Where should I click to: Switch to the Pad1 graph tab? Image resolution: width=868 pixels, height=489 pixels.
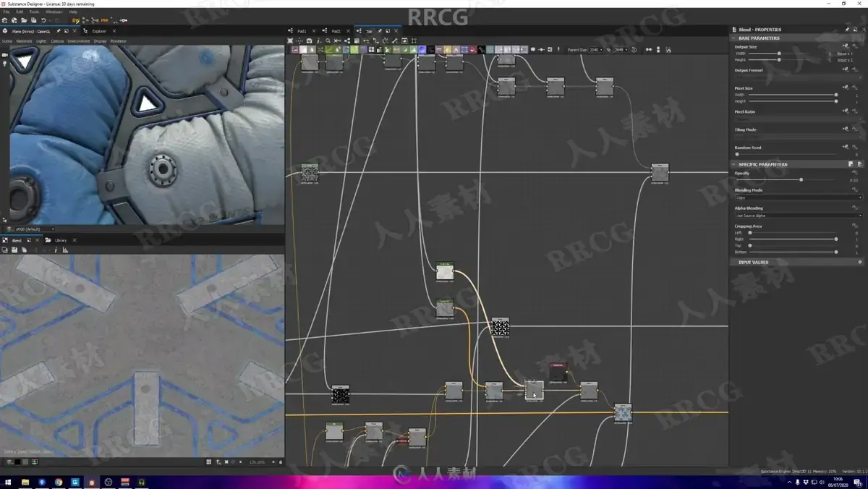(302, 31)
